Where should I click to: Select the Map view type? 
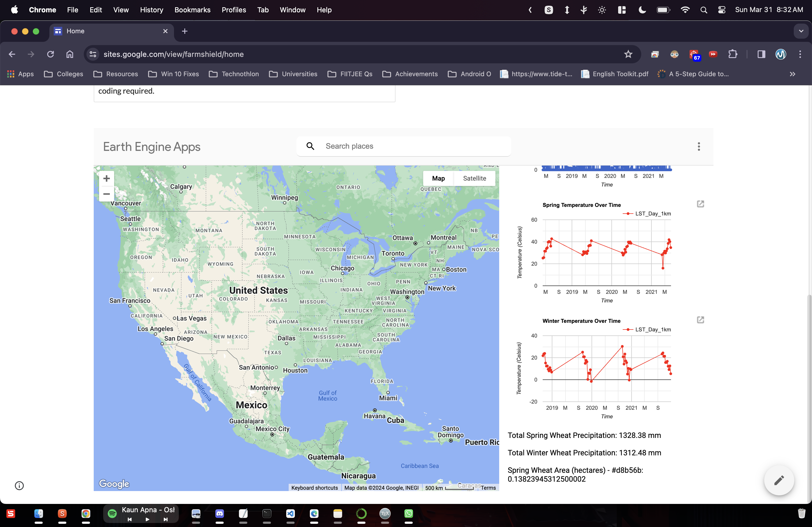click(x=438, y=178)
